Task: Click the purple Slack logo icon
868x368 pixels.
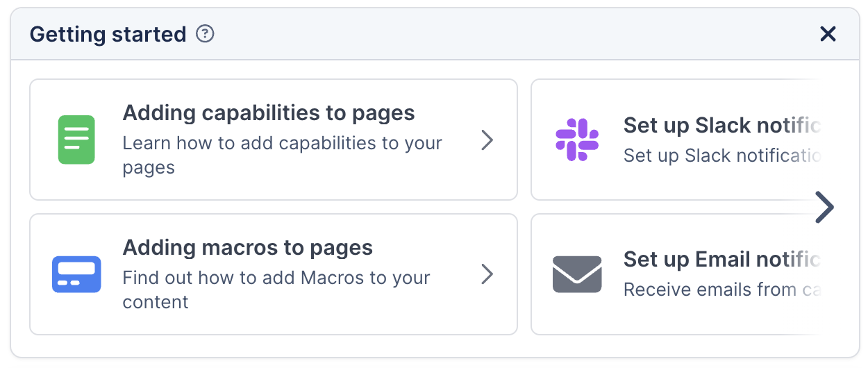Action: tap(577, 140)
